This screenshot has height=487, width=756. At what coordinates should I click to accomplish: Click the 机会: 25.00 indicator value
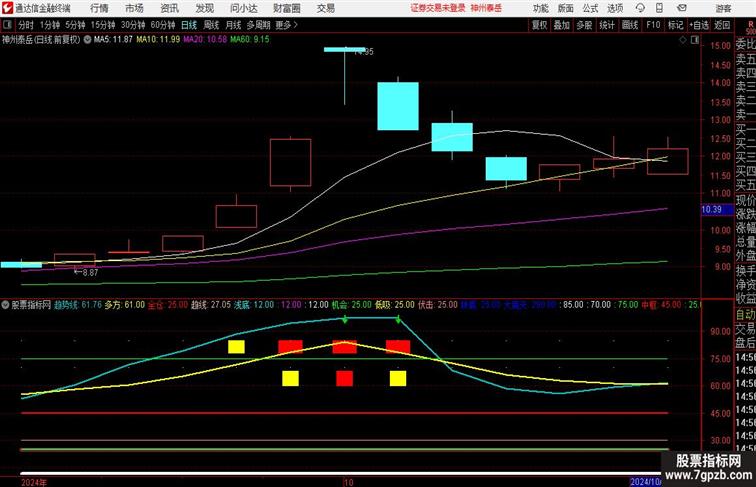[x=351, y=305]
